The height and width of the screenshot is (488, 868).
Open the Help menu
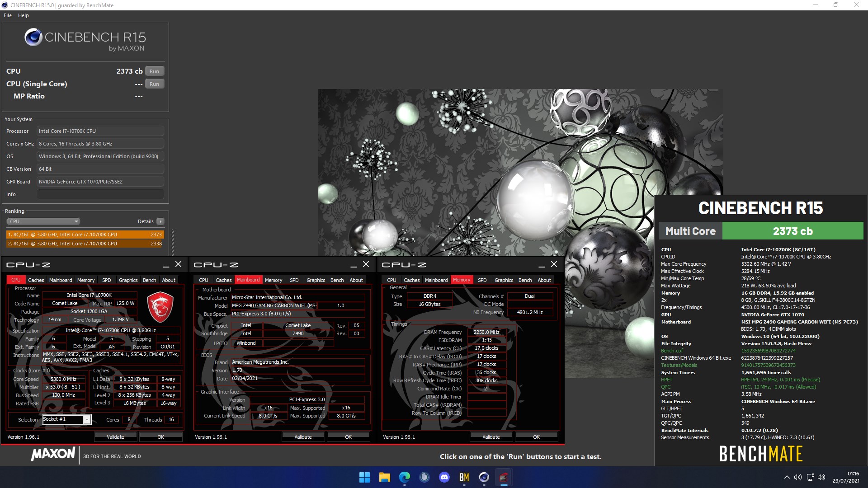[x=24, y=15]
